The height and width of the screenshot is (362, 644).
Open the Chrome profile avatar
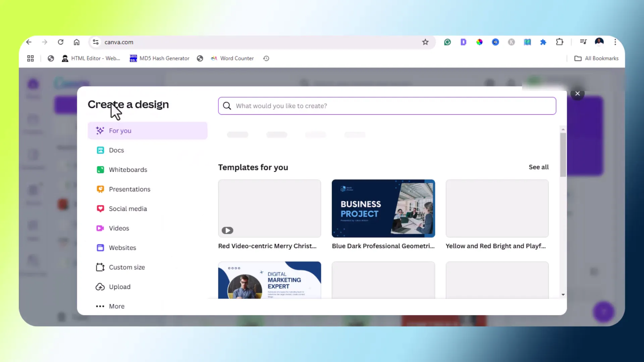(599, 42)
